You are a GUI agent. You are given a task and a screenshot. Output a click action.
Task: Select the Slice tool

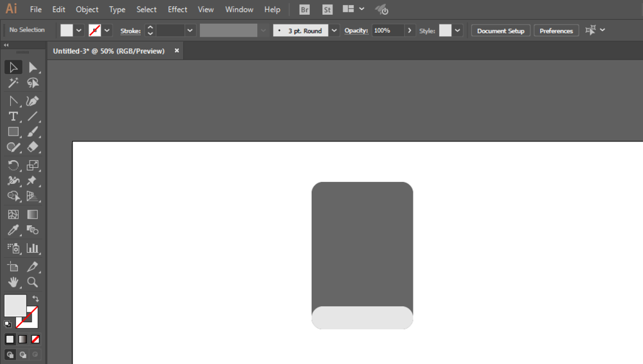[x=32, y=267]
